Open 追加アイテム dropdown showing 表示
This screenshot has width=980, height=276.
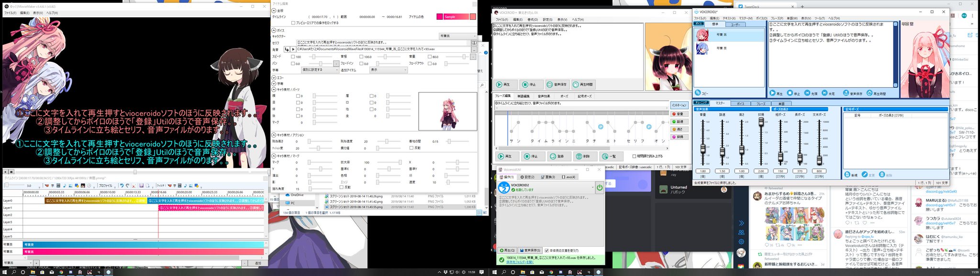click(x=388, y=70)
